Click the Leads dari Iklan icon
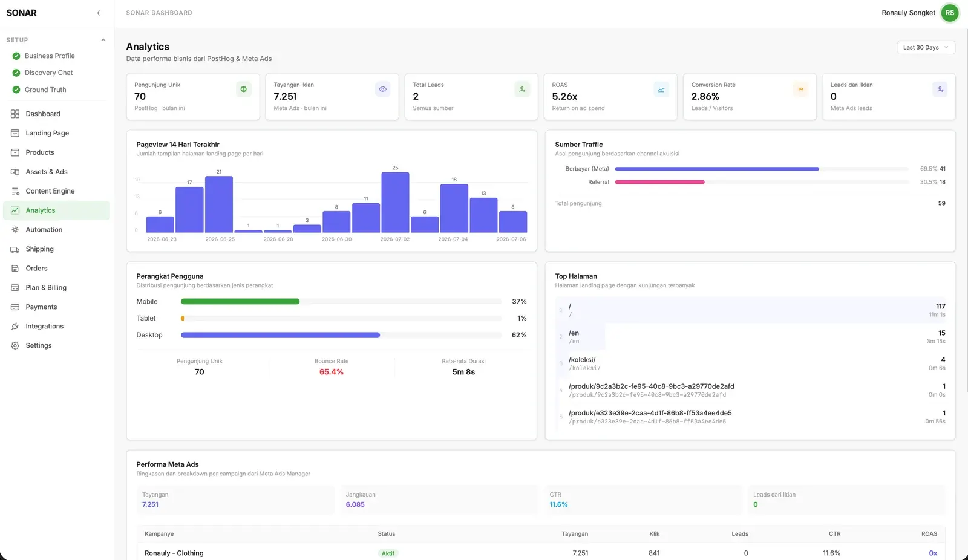Viewport: 968px width, 560px height. click(940, 90)
